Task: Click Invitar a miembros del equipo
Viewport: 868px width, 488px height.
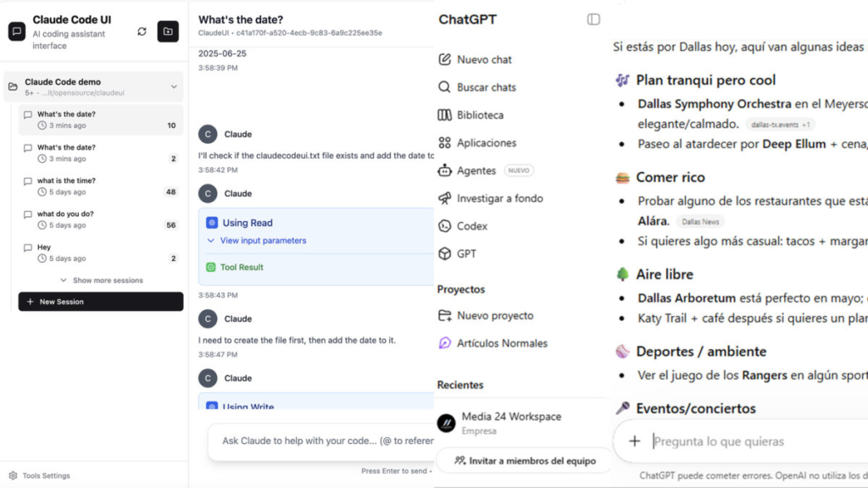Action: coord(525,460)
